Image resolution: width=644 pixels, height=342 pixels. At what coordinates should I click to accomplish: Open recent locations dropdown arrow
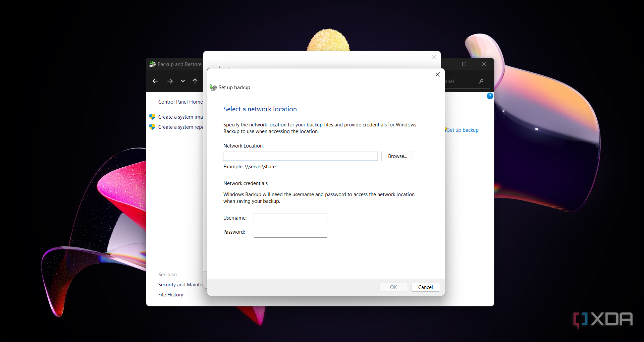(183, 81)
